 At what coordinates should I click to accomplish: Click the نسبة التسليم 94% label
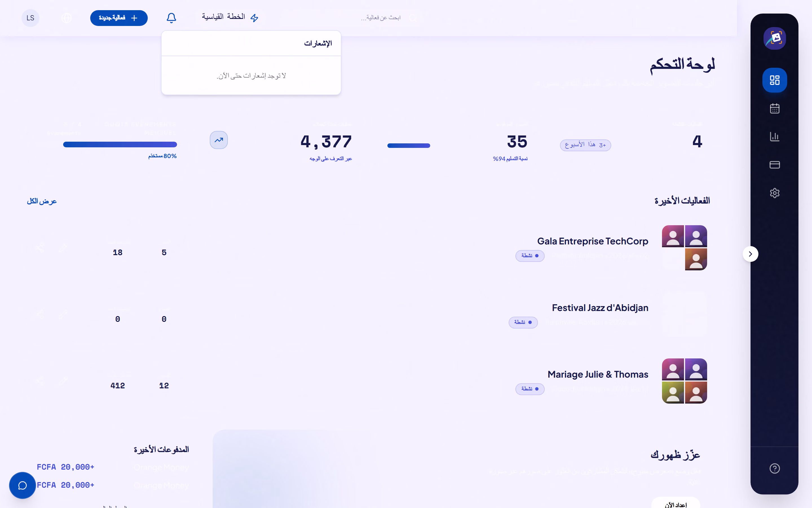[x=510, y=159]
